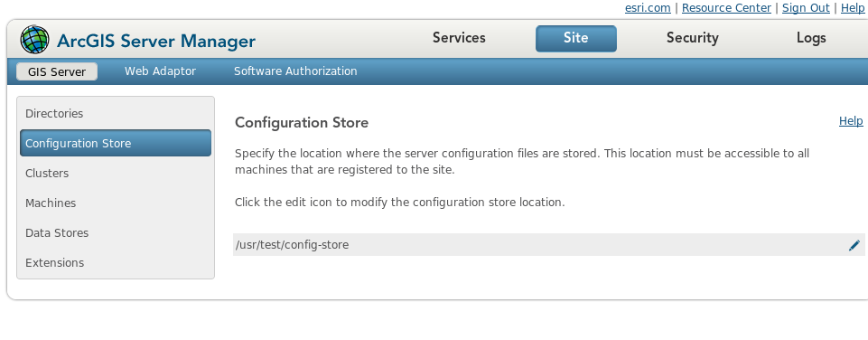Click the Configuration Store heading

click(x=302, y=123)
